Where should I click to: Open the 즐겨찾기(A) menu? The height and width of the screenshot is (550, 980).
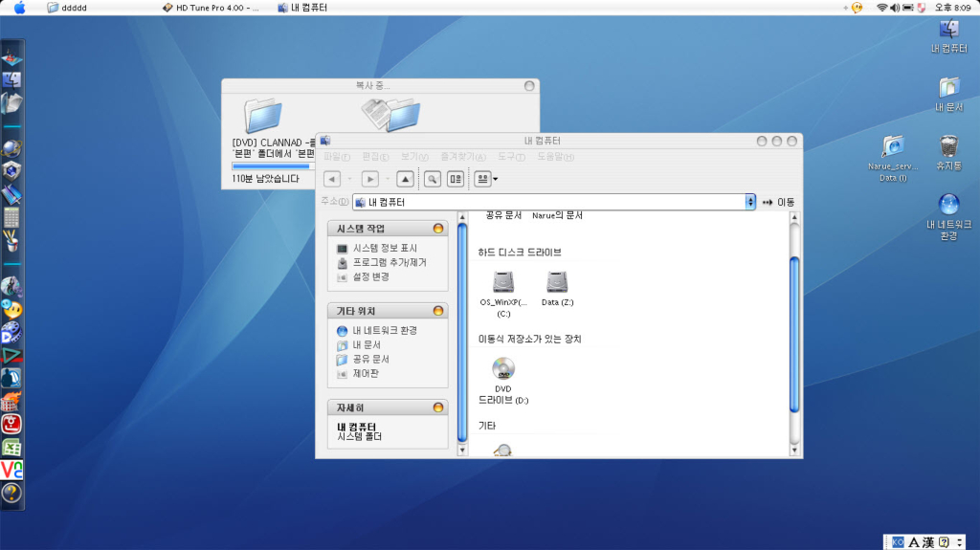[462, 157]
